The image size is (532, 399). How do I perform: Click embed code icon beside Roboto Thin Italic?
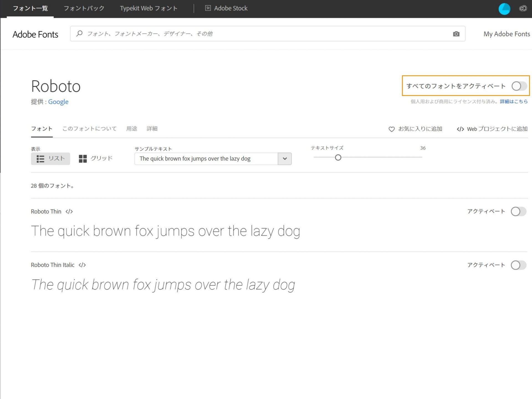pyautogui.click(x=82, y=265)
